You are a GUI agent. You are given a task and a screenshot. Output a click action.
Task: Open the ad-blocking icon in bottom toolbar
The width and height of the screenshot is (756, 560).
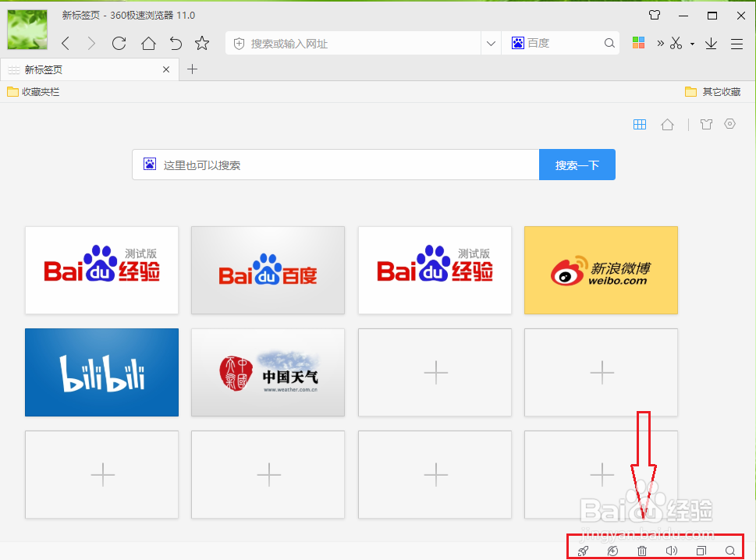coord(612,550)
